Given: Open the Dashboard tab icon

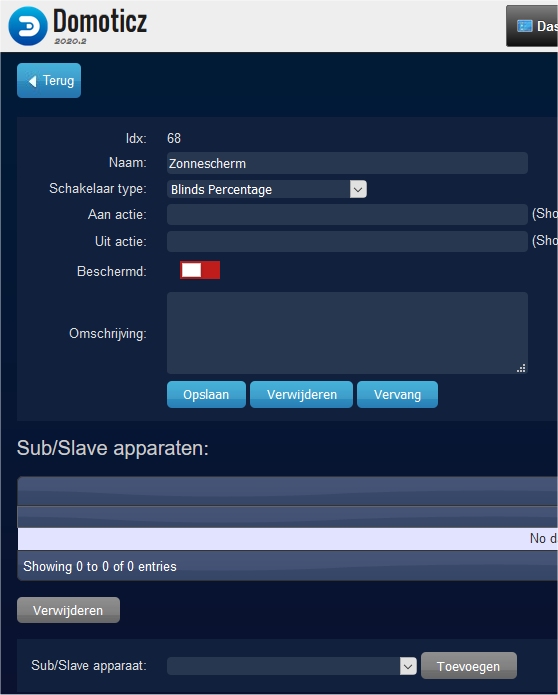Looking at the screenshot, I should [524, 26].
